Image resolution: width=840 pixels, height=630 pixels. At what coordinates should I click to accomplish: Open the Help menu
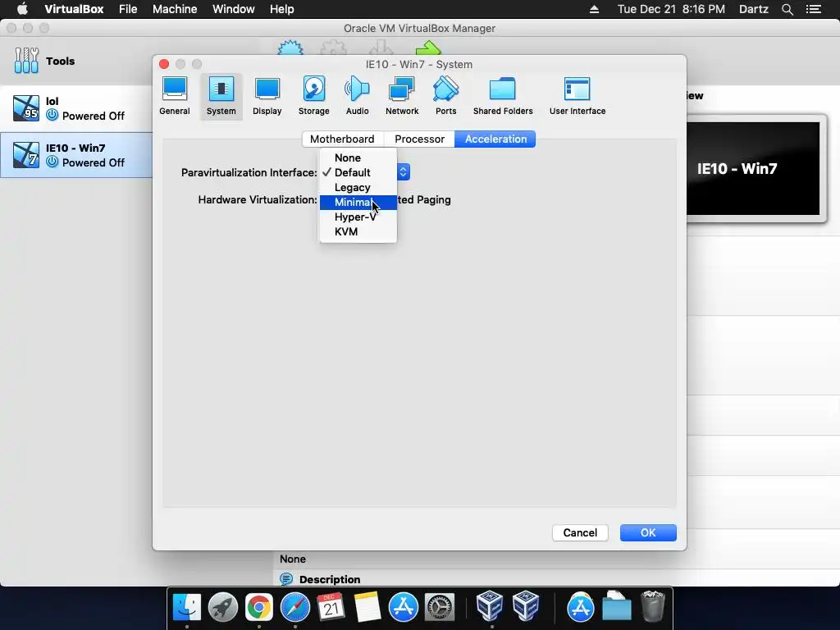point(282,9)
